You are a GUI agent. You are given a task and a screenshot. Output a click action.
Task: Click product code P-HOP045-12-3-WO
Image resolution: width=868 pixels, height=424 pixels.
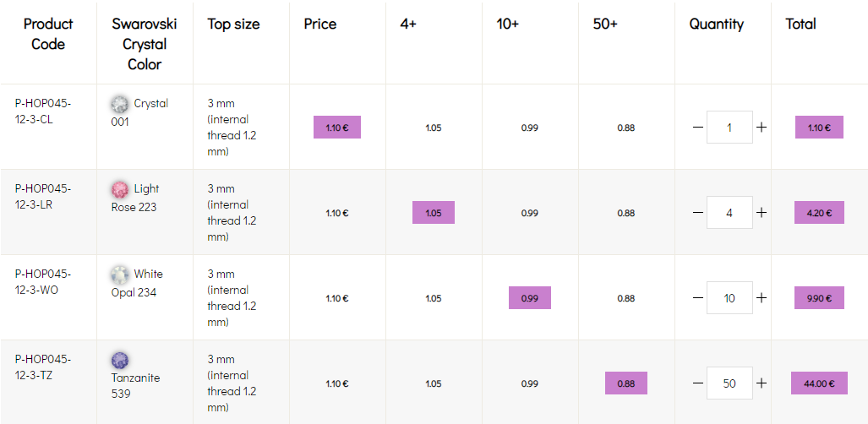click(x=43, y=282)
